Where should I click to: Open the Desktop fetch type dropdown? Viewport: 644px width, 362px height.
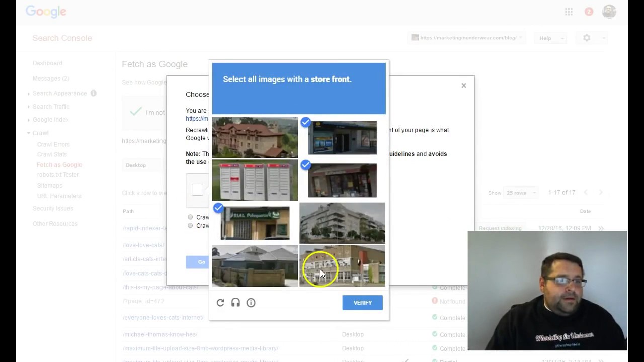point(142,165)
